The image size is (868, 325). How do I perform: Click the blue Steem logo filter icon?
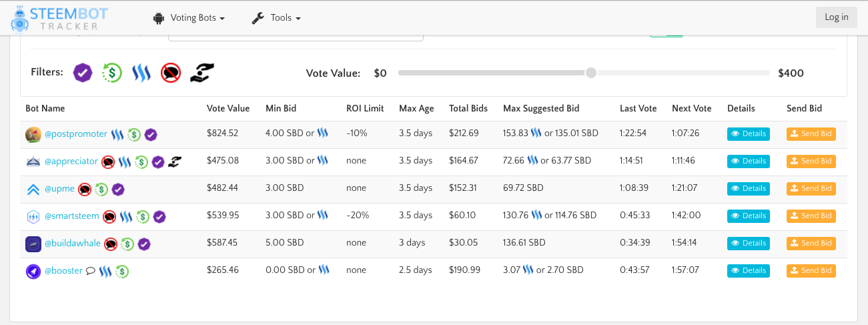[x=141, y=72]
